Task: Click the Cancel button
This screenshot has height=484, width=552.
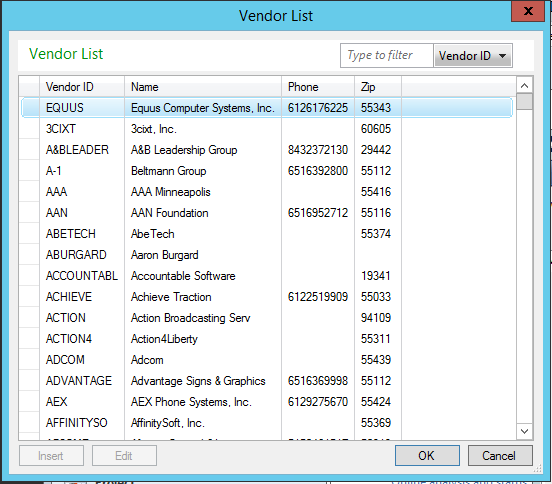Action: click(500, 455)
